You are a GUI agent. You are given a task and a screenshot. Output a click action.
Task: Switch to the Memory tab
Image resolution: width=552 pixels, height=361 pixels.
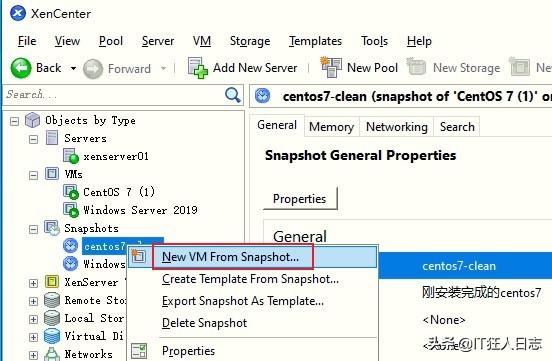(x=331, y=126)
